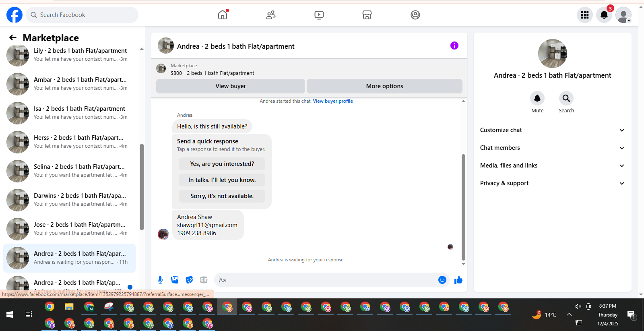
Task: Send a thumbs-up like
Action: [x=458, y=280]
